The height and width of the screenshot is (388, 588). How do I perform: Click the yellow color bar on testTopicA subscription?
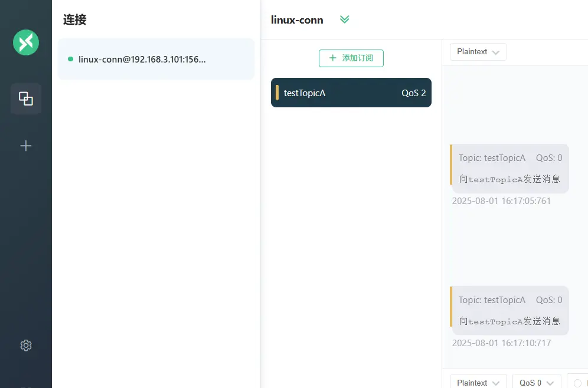(277, 93)
